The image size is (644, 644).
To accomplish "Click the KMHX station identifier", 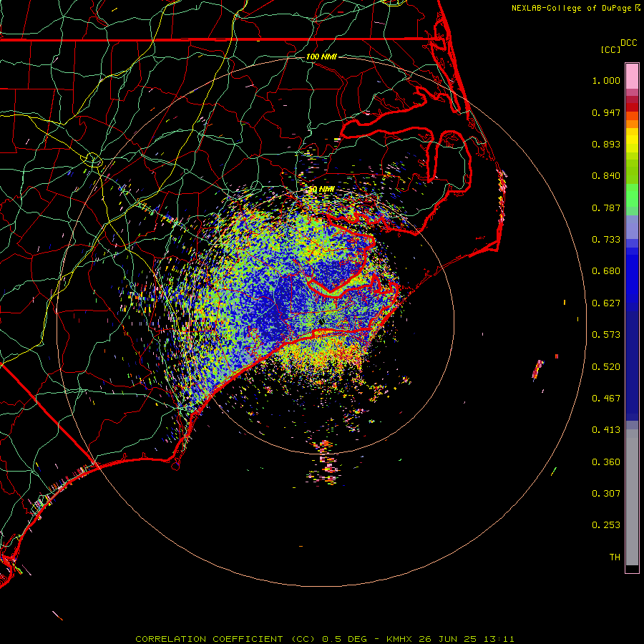I will tap(399, 639).
